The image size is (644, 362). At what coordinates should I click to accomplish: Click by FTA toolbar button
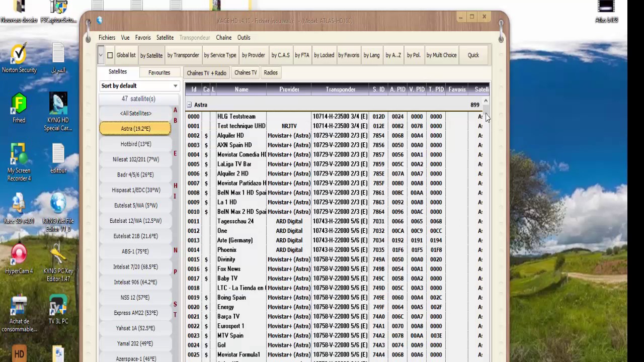point(302,55)
